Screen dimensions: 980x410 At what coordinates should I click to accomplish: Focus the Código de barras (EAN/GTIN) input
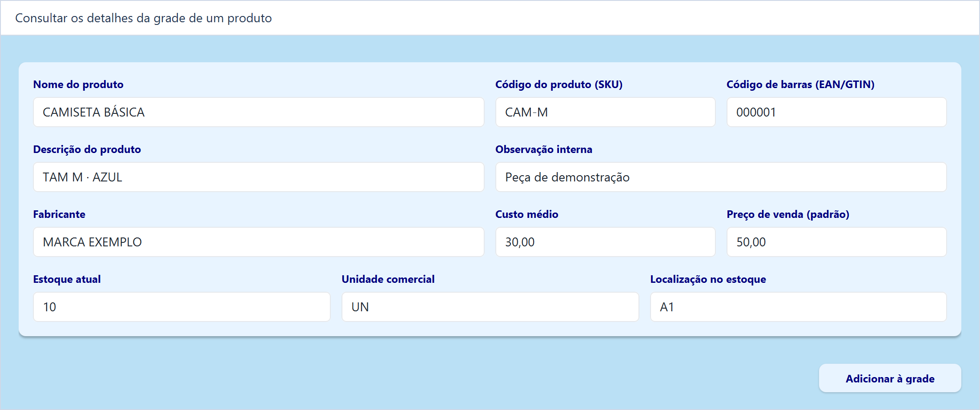point(836,112)
